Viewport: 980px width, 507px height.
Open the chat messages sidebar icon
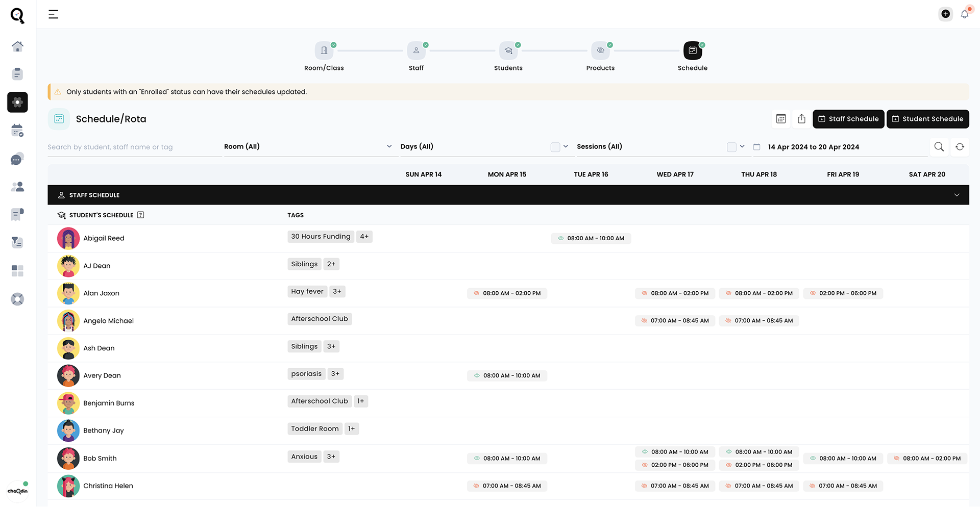17,159
